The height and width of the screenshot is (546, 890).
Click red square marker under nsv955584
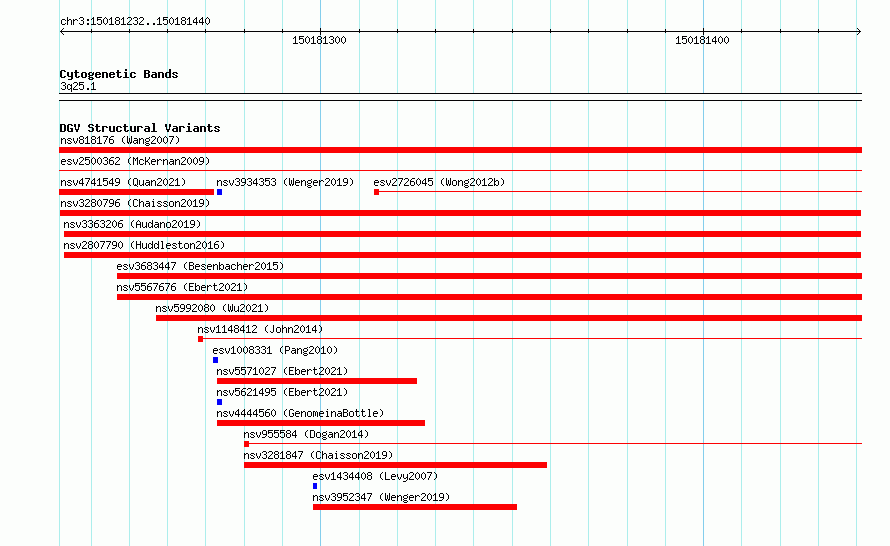246,444
